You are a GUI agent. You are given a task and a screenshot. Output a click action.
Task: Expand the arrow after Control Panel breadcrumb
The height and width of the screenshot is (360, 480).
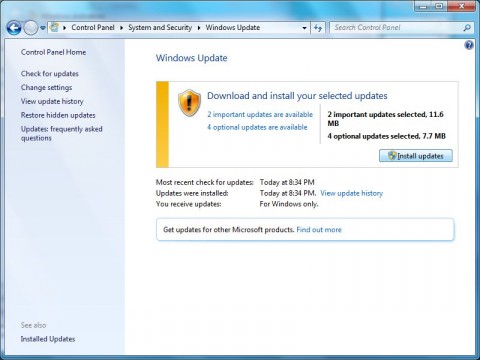(x=121, y=28)
